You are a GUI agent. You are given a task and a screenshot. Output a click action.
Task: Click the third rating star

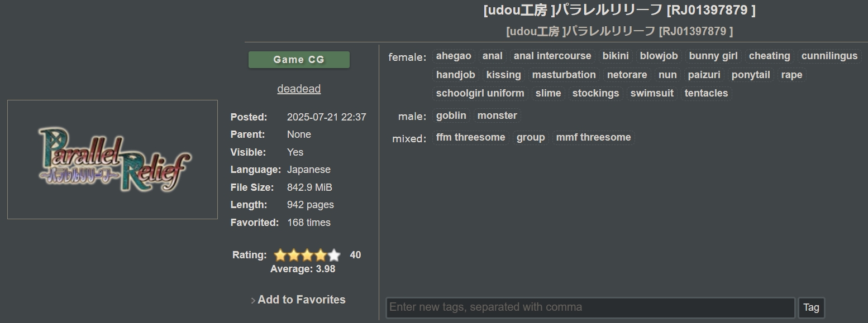click(307, 255)
